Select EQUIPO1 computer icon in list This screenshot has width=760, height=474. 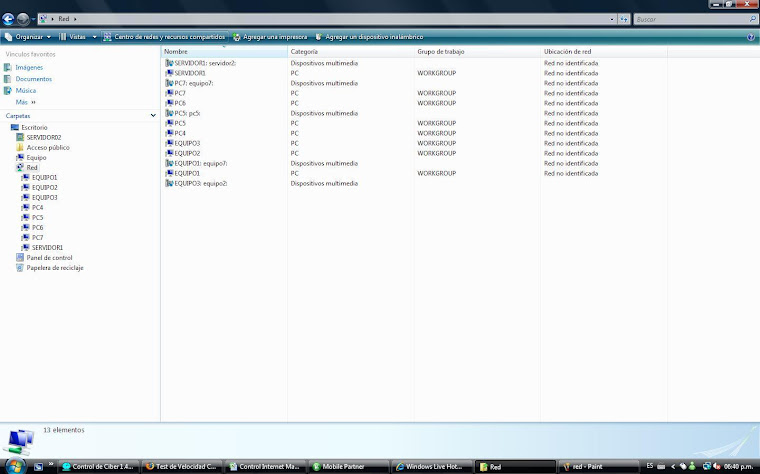point(169,174)
